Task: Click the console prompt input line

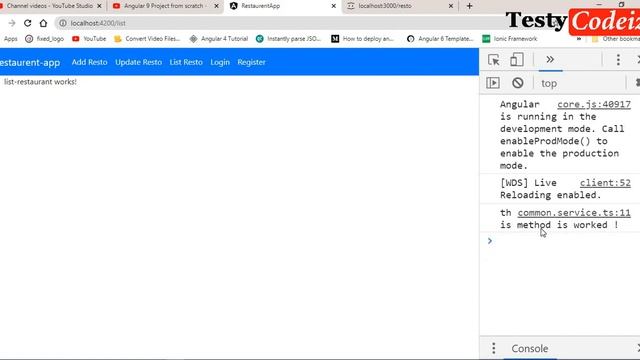Action: pos(565,241)
